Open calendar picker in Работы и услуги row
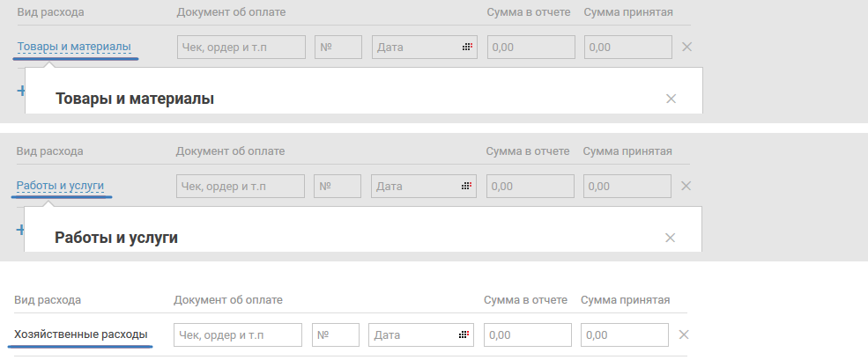The height and width of the screenshot is (360, 868). [467, 186]
